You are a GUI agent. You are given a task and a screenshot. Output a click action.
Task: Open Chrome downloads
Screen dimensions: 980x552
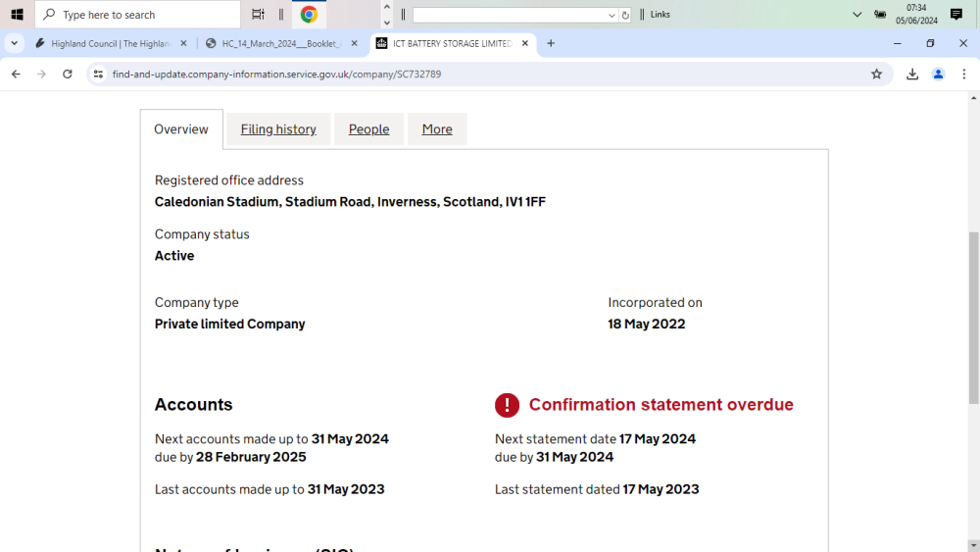click(912, 75)
